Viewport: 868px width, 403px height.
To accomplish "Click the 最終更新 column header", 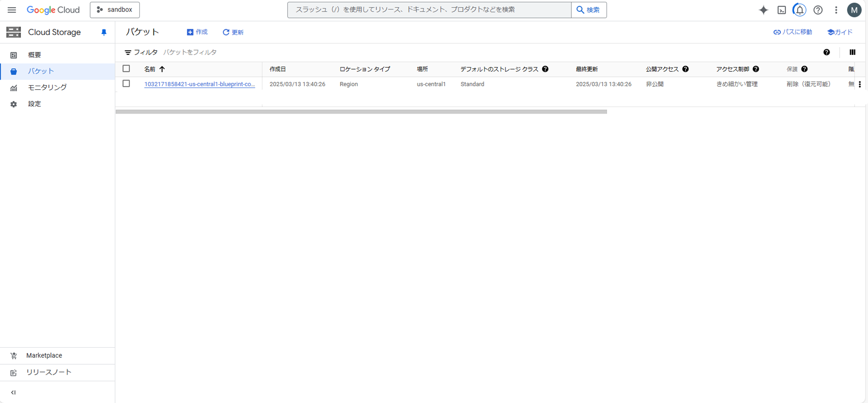I will [x=587, y=69].
